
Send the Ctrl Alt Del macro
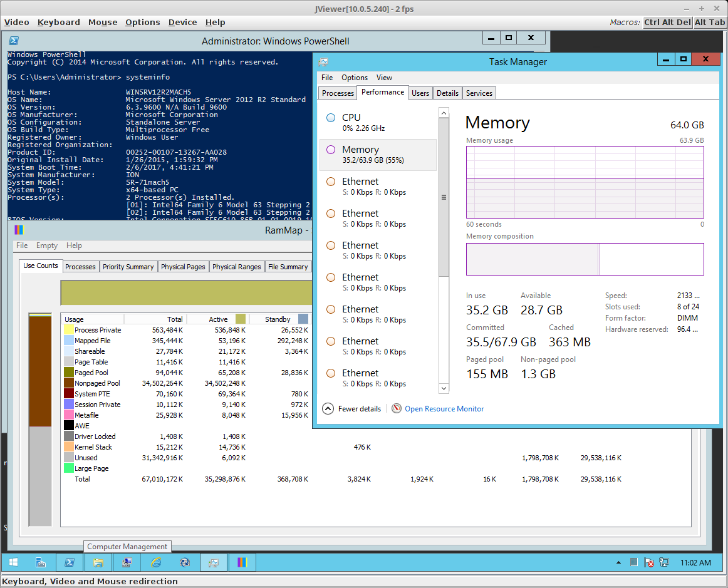667,23
